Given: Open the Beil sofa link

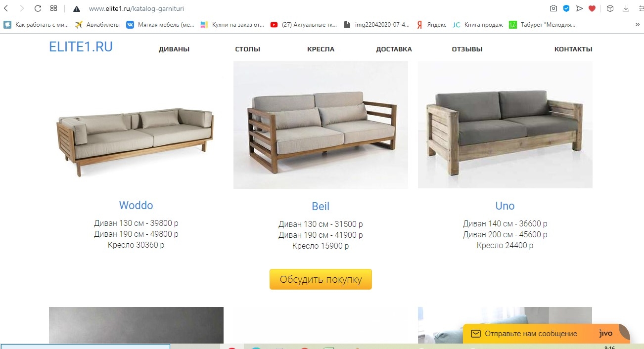Looking at the screenshot, I should click(x=321, y=206).
